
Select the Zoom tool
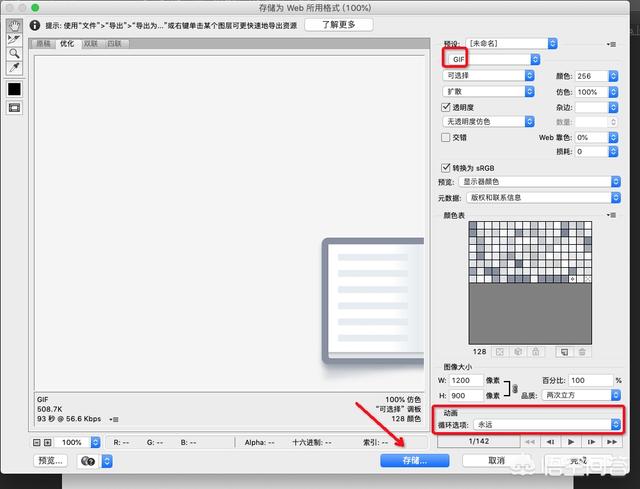pos(14,53)
